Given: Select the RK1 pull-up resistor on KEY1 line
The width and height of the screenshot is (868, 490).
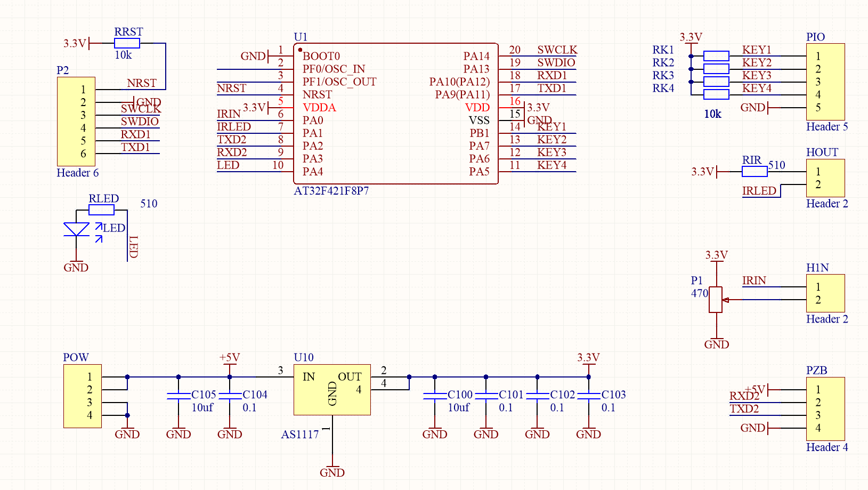Looking at the screenshot, I should click(716, 56).
